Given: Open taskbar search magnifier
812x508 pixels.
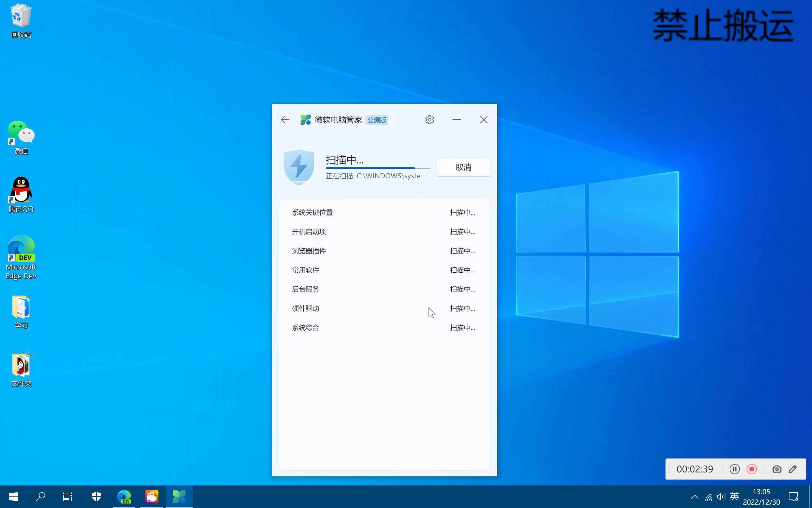Looking at the screenshot, I should coord(41,497).
